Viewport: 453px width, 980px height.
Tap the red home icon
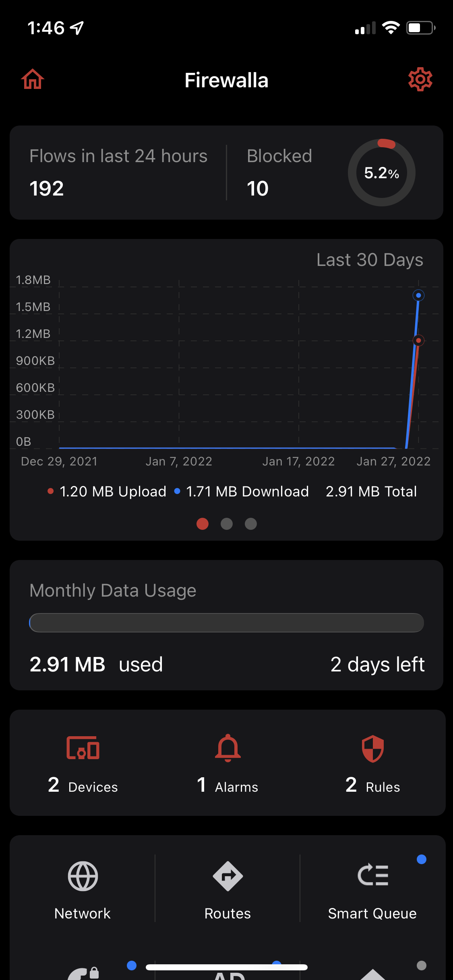33,79
